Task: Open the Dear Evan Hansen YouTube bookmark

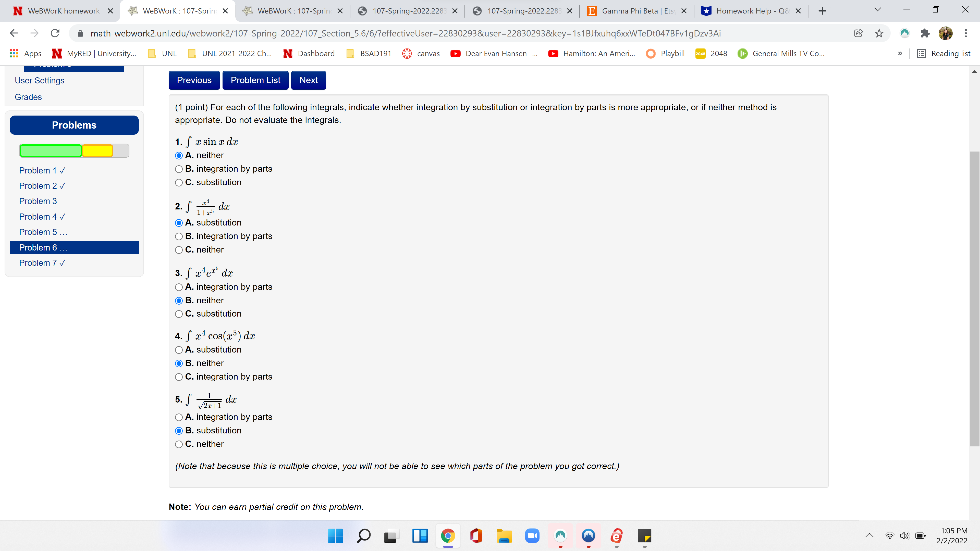Action: point(493,53)
